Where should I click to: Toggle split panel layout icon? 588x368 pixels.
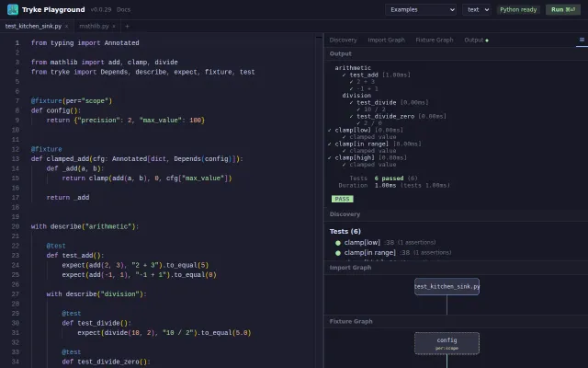click(x=582, y=40)
